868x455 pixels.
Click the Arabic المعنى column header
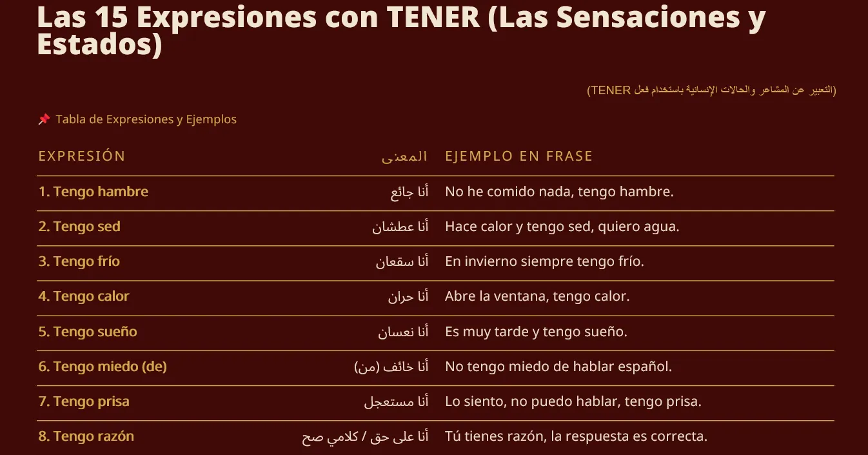pyautogui.click(x=405, y=156)
